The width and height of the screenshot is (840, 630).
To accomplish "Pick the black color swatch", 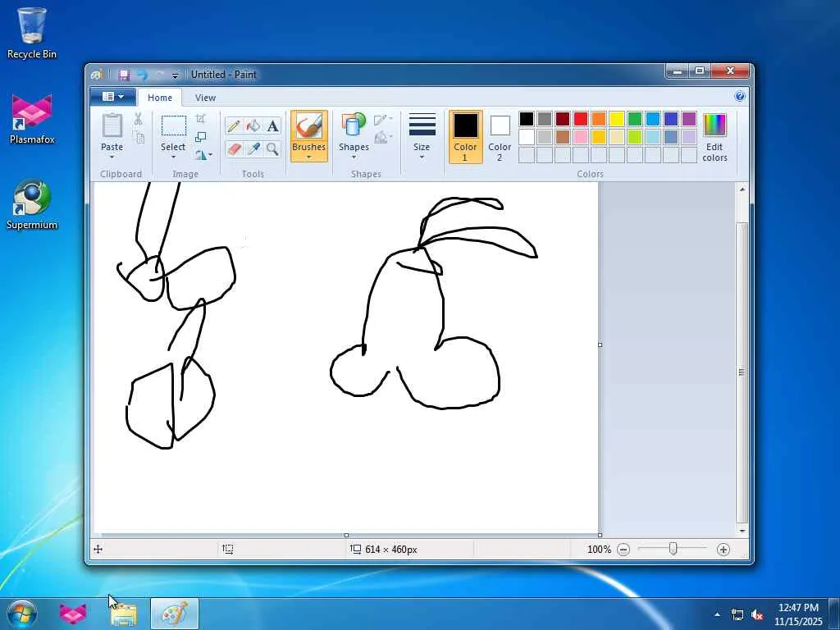I will (527, 119).
